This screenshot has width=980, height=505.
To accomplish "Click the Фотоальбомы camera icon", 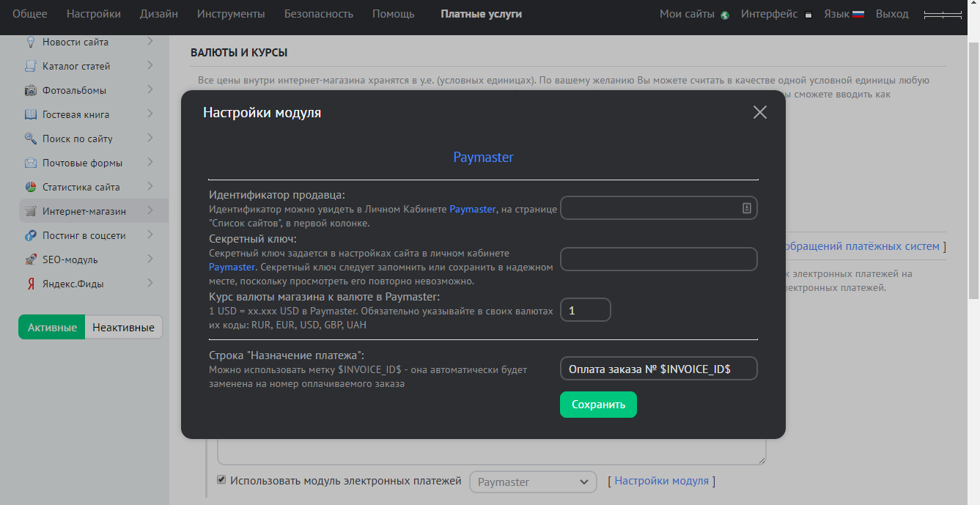I will [31, 90].
